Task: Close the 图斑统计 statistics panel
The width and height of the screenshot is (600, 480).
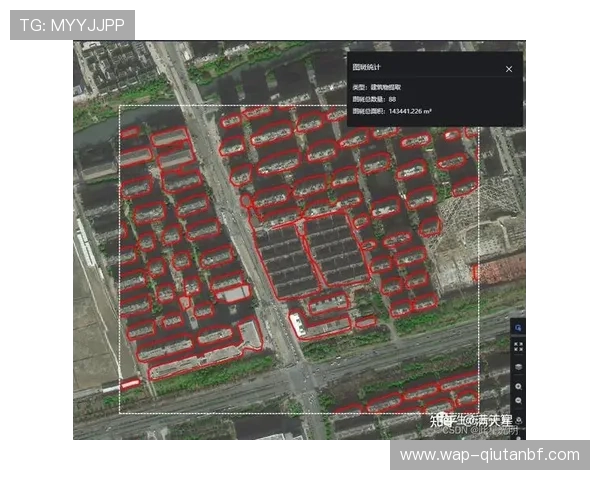Action: pos(509,69)
